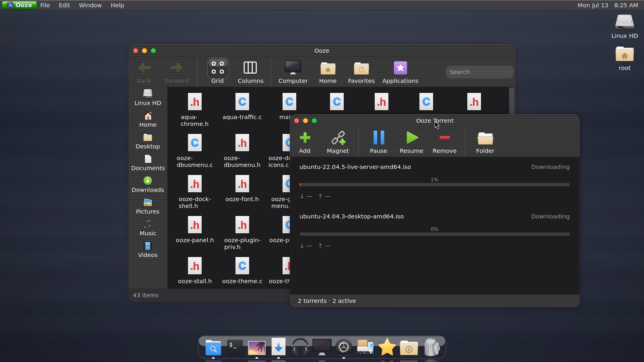Open Videos in the sidebar
This screenshot has height=362, width=644.
pos(148,250)
